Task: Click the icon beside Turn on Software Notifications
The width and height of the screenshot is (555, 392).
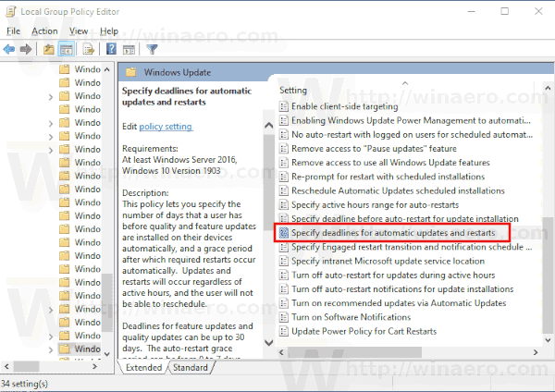Action: coord(284,317)
